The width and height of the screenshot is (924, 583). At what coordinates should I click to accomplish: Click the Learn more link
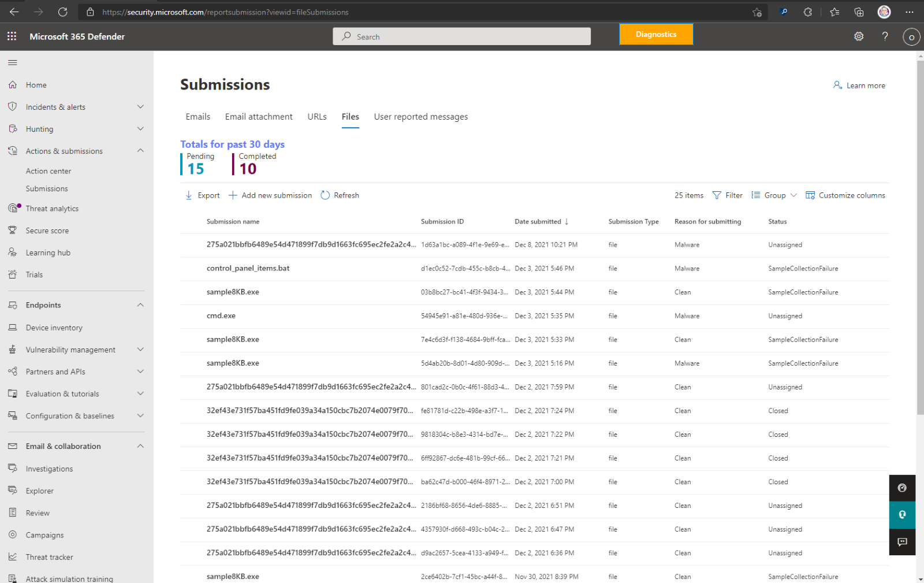[x=865, y=85]
